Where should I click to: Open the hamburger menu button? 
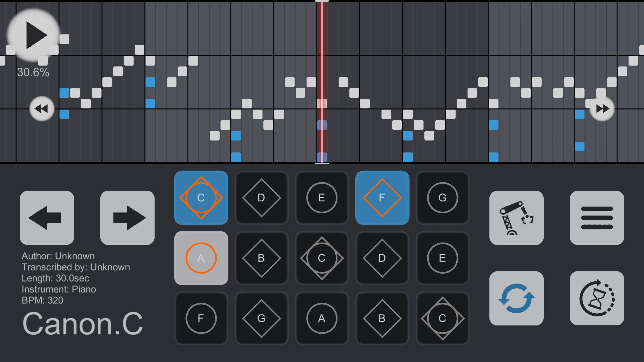[597, 218]
